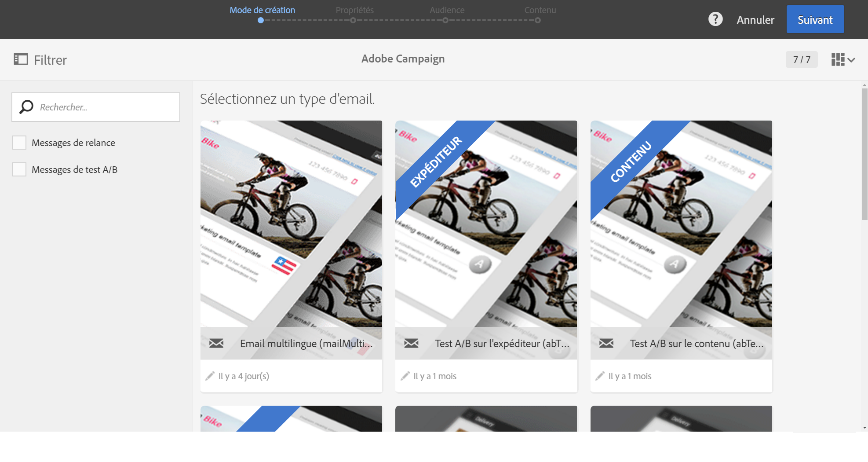The image size is (868, 462).
Task: Click 'Il y a 1 mois' under expéditeur card
Action: coord(435,376)
